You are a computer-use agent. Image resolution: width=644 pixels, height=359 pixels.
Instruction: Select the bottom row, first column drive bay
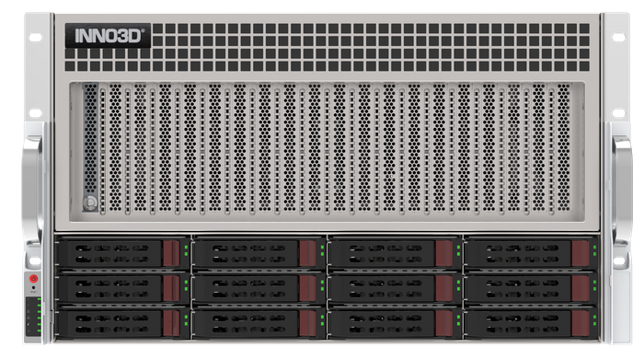[x=122, y=323]
